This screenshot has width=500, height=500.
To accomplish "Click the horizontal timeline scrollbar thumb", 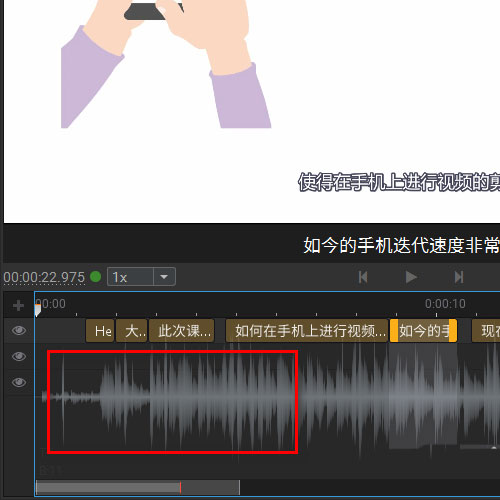I will tap(138, 488).
